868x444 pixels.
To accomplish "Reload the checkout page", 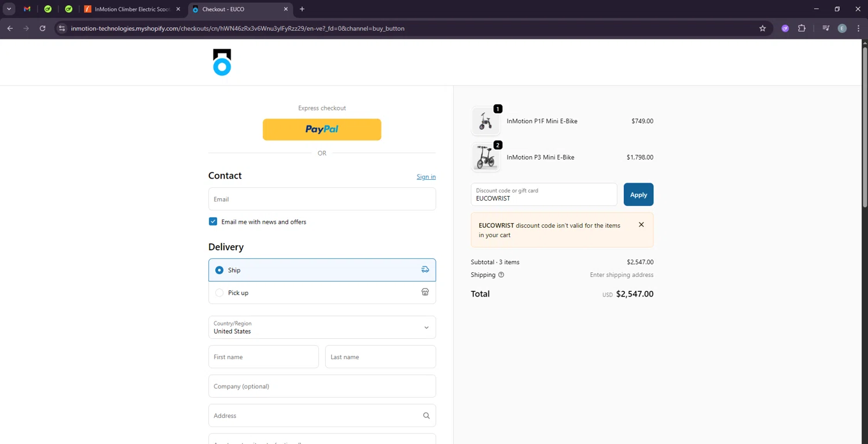I will click(x=42, y=28).
